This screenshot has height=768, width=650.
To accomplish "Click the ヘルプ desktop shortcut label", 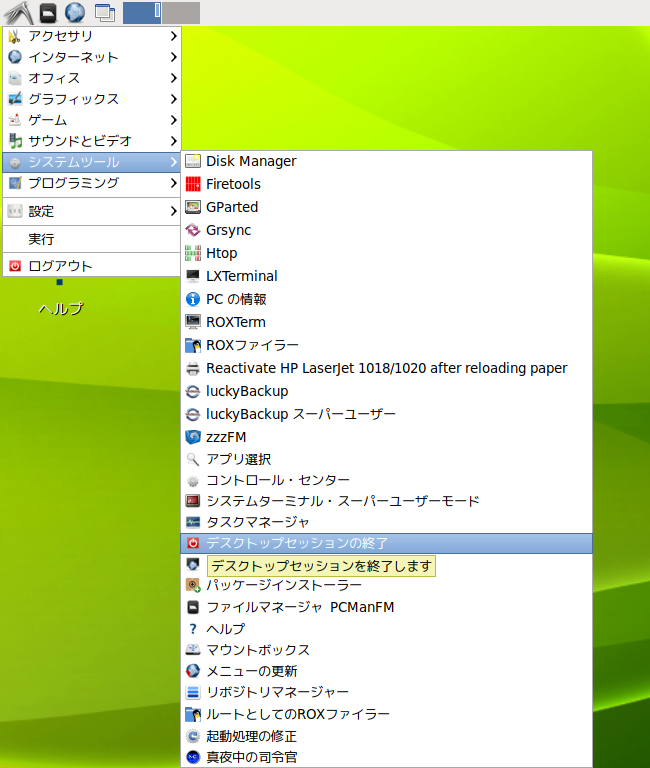I will click(61, 309).
